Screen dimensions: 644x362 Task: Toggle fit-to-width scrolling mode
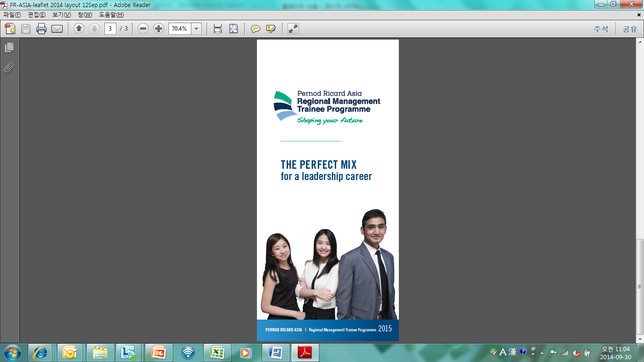click(x=218, y=29)
